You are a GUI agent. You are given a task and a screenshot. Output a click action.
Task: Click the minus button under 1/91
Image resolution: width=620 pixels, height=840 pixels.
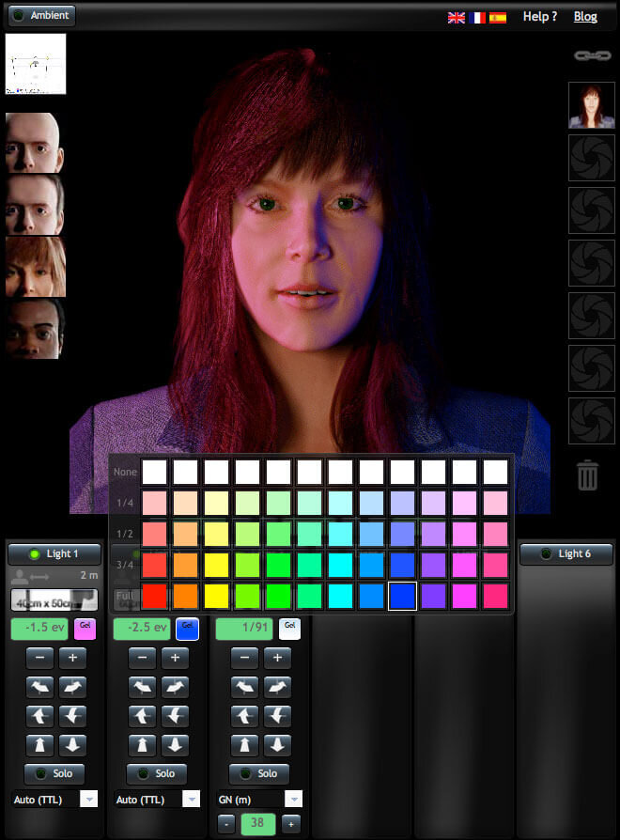click(x=244, y=658)
